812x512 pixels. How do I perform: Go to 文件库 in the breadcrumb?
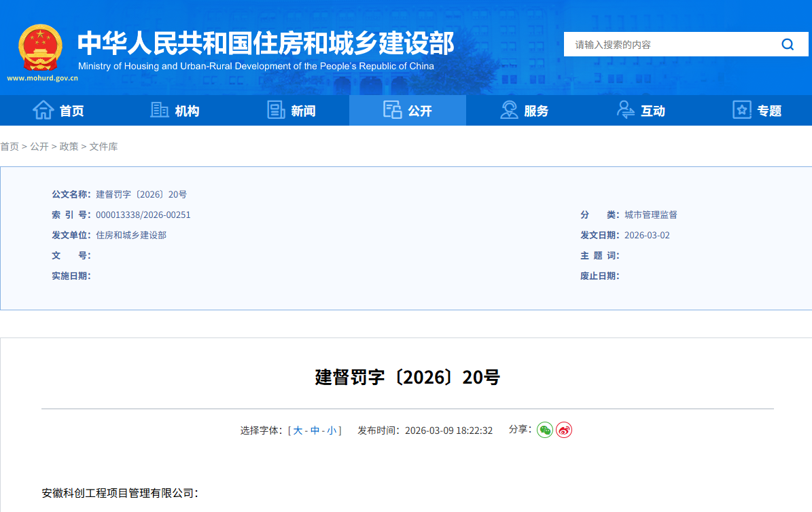(x=103, y=147)
